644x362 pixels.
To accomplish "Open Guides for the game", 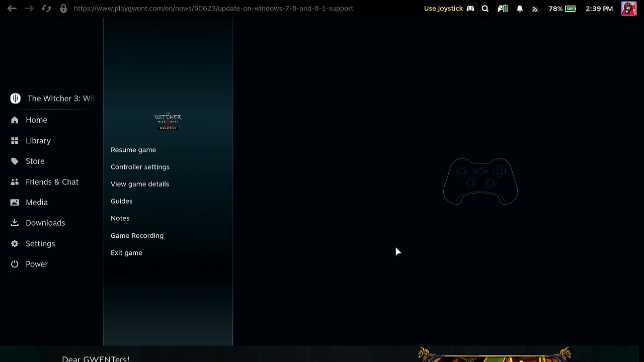I will [122, 201].
